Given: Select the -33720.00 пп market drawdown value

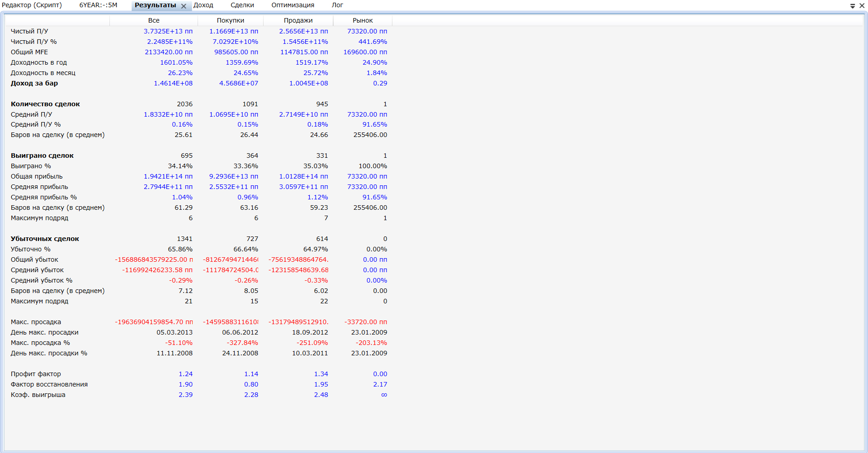Looking at the screenshot, I should point(366,322).
